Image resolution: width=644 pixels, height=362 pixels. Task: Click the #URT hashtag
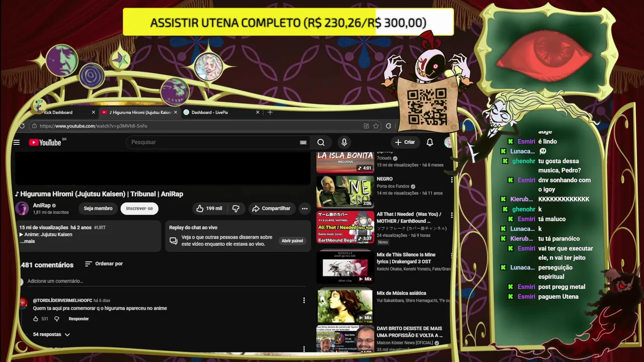[x=100, y=228]
